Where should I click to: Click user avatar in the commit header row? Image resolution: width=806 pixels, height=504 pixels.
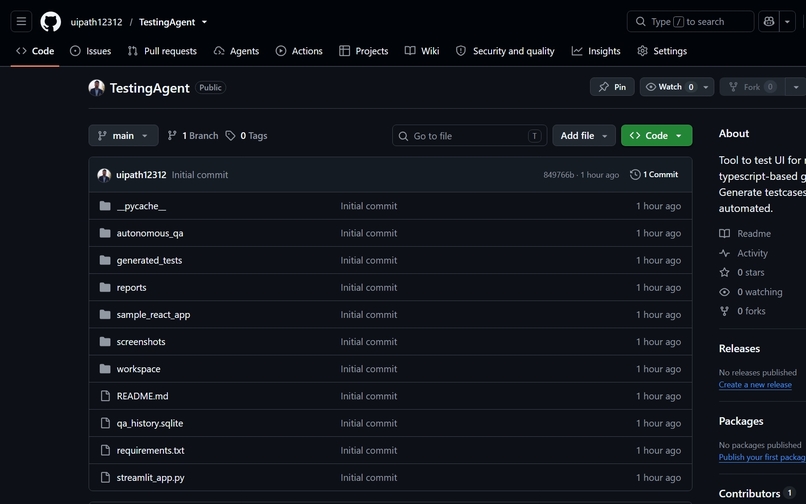tap(104, 175)
